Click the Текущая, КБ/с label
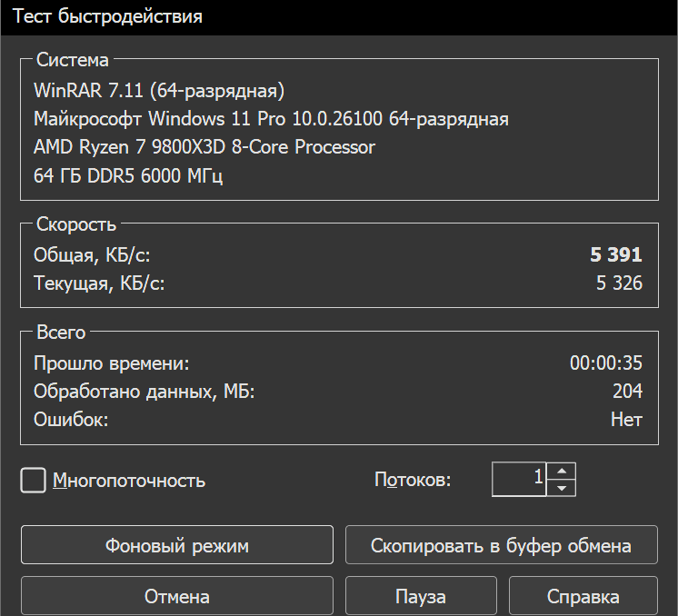Image resolution: width=678 pixels, height=616 pixels. coord(99,283)
